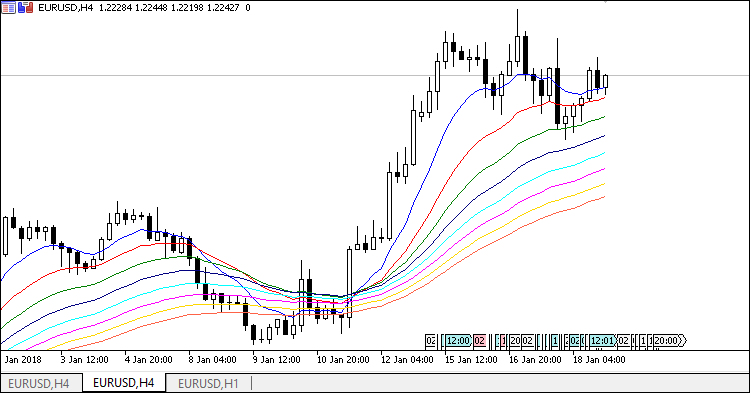
Task: Click the 10 Jan 20:00 time axis label
Action: click(343, 360)
